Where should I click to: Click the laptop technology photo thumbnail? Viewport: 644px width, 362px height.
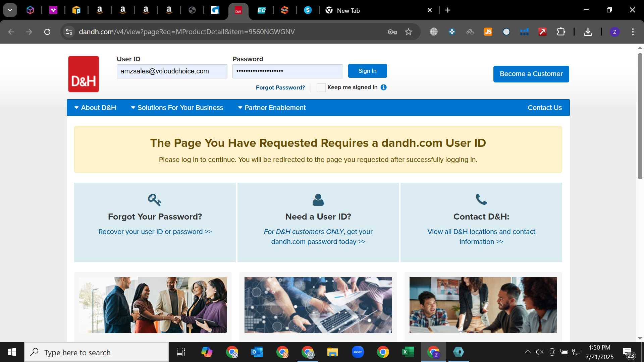[x=318, y=305]
